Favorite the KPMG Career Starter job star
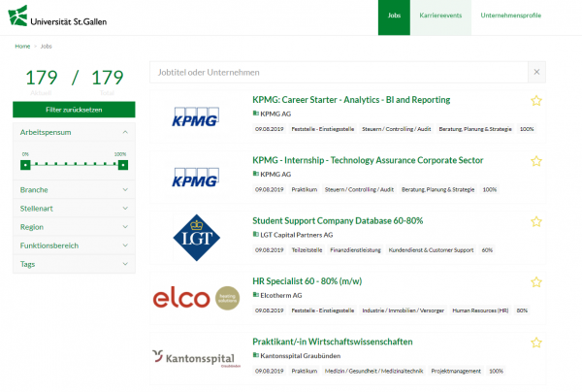The width and height of the screenshot is (582, 392). coord(536,101)
